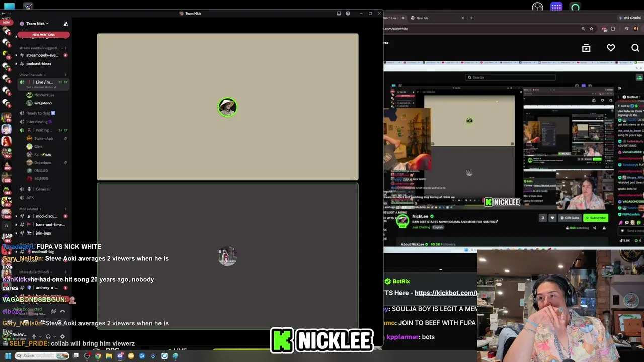Click the OBS icon at top of screen
Viewport: 644px width, 362px height.
(538, 7)
